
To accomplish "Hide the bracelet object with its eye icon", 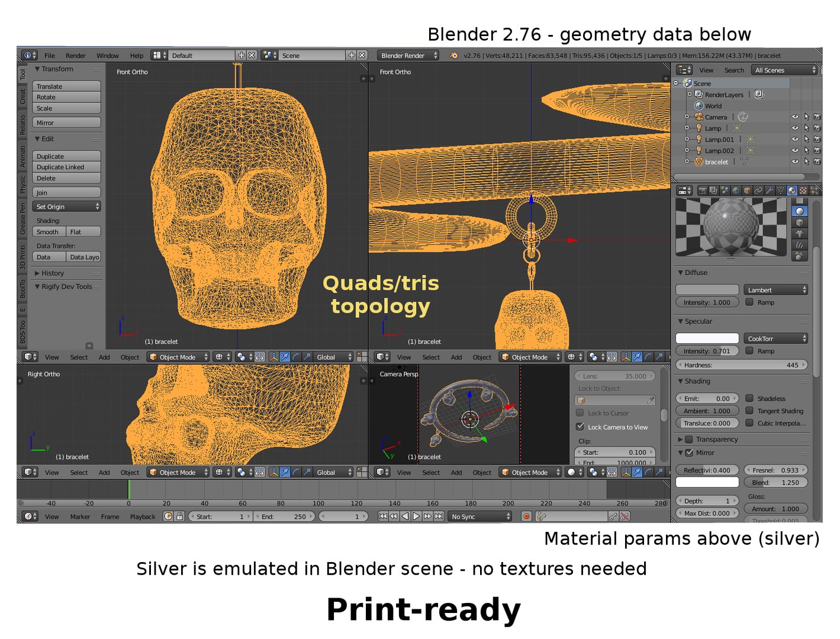I will [x=795, y=162].
